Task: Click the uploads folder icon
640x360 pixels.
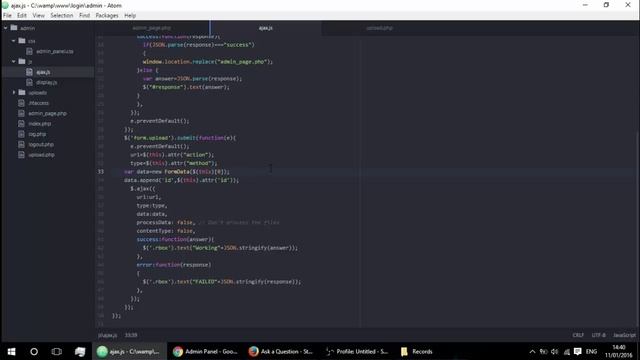Action: (22, 93)
